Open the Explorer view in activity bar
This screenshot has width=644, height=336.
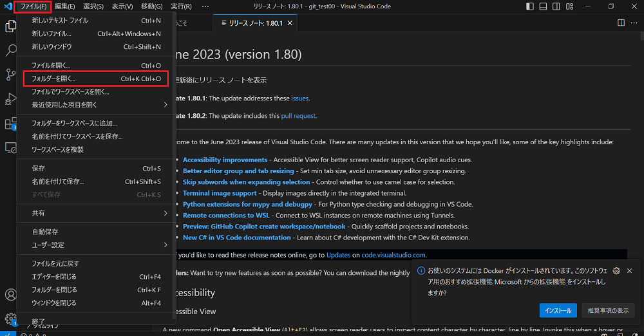[10, 26]
